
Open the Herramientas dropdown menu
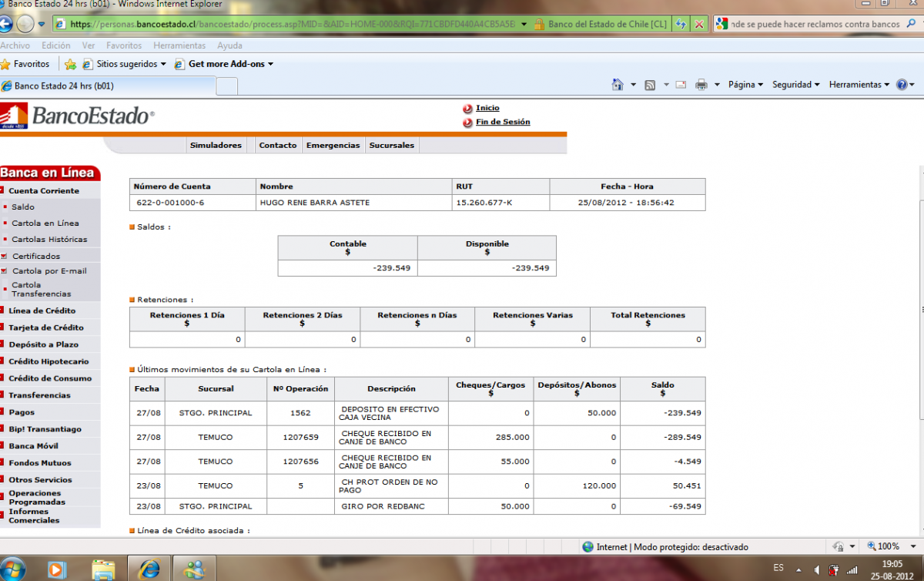pos(859,85)
